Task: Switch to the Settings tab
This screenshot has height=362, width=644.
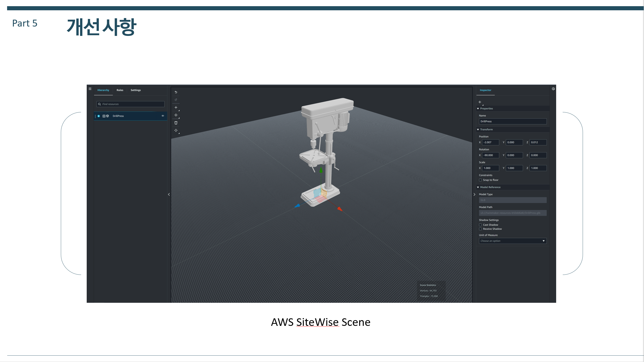Action: (135, 90)
